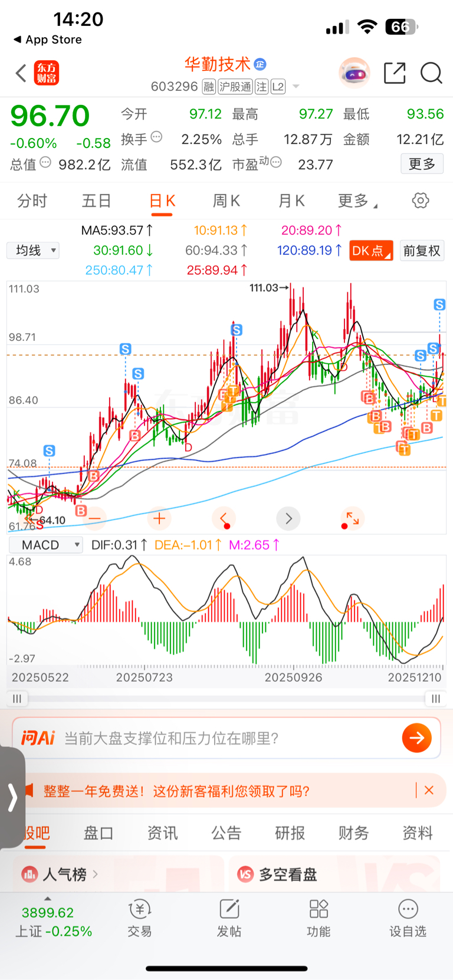Image resolution: width=453 pixels, height=980 pixels.
Task: Switch to 周K chart tab
Action: coord(226,201)
